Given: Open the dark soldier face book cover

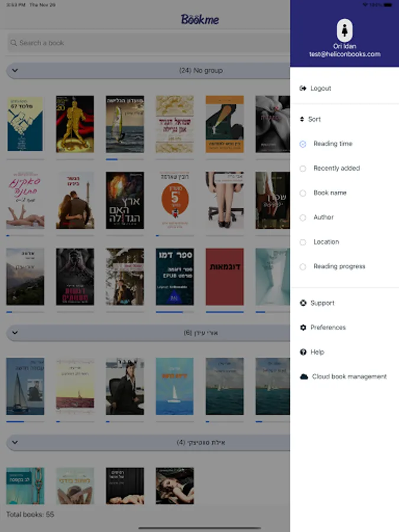Looking at the screenshot, I should (x=75, y=277).
